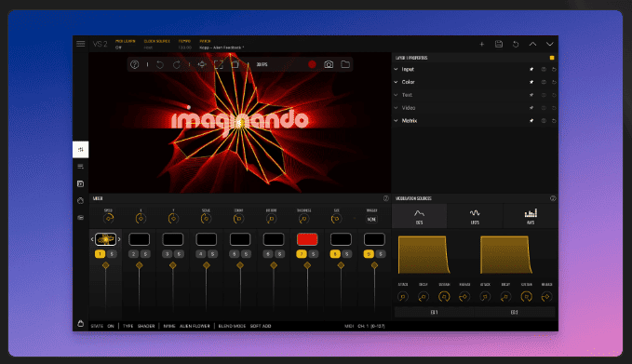Screen dimensions: 632x364
Task: Open info for the Matrix section
Action: pyautogui.click(x=544, y=121)
